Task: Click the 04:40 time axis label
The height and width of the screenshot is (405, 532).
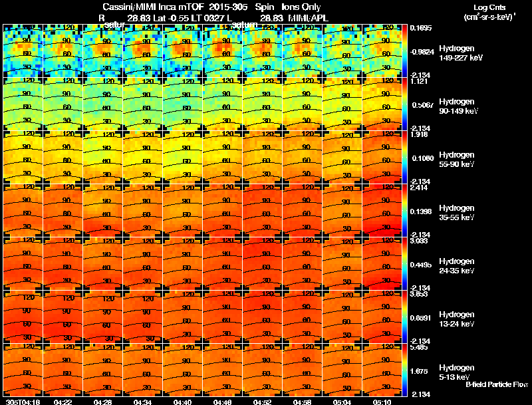Action: (x=182, y=402)
